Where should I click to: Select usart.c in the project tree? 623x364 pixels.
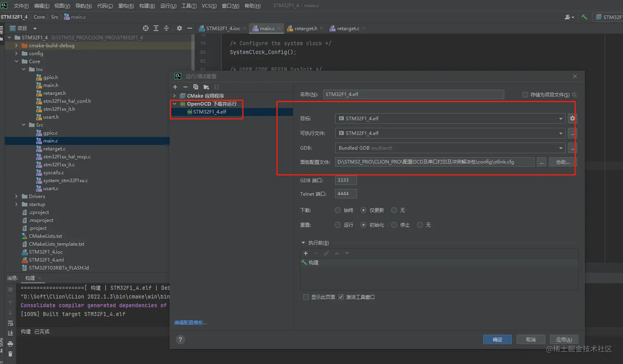51,189
